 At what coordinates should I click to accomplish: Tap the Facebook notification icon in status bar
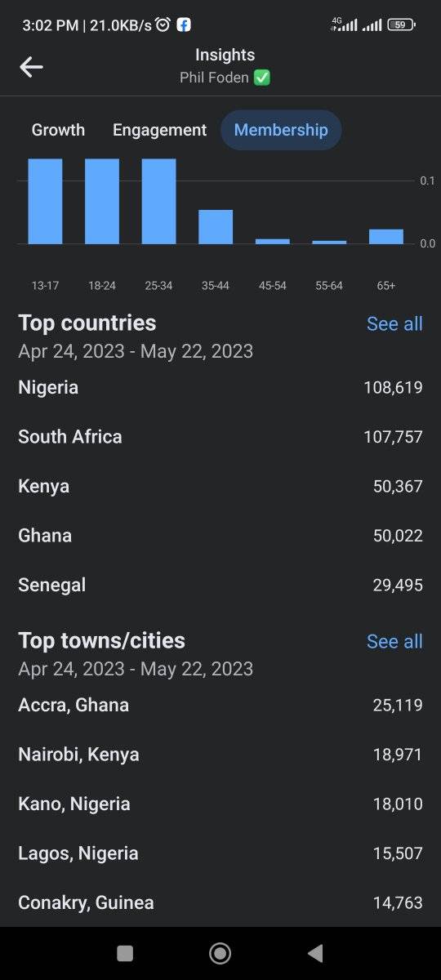184,24
